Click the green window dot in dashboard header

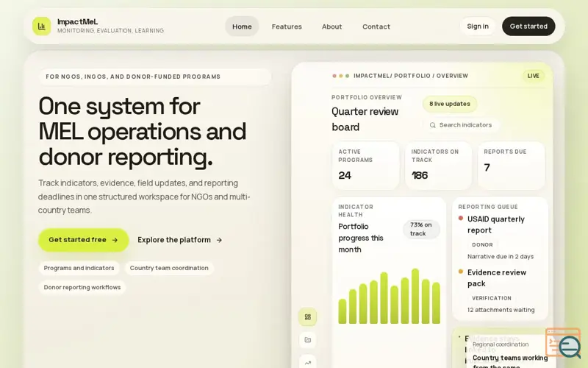coord(347,76)
